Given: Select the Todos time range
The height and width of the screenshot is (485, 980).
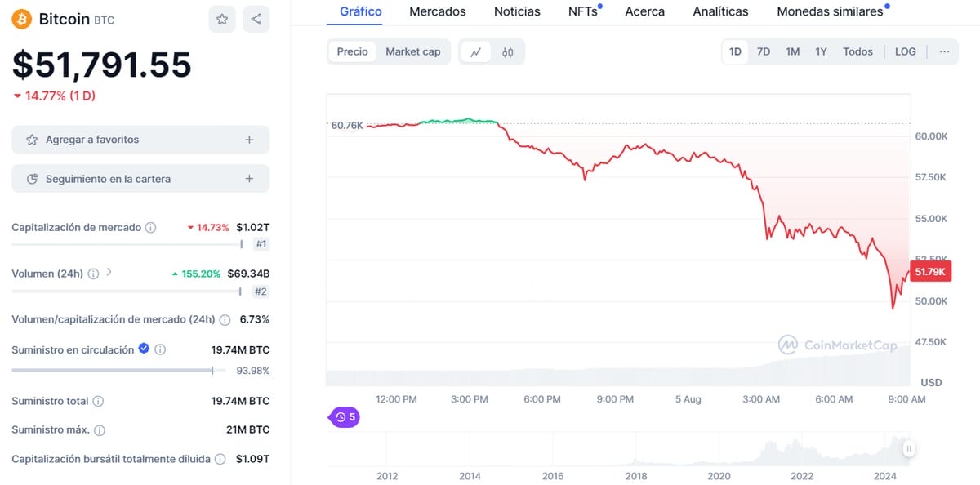Looking at the screenshot, I should tap(857, 51).
